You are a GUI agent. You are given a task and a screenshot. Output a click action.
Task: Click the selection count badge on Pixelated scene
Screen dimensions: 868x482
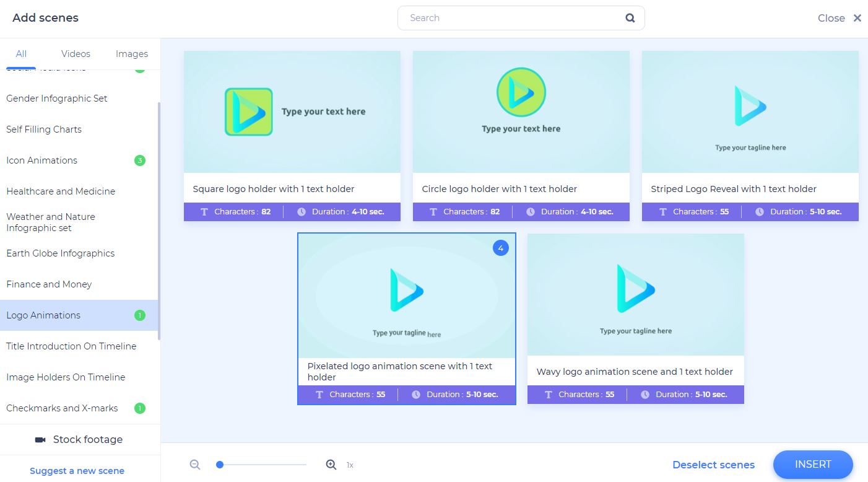pyautogui.click(x=500, y=248)
